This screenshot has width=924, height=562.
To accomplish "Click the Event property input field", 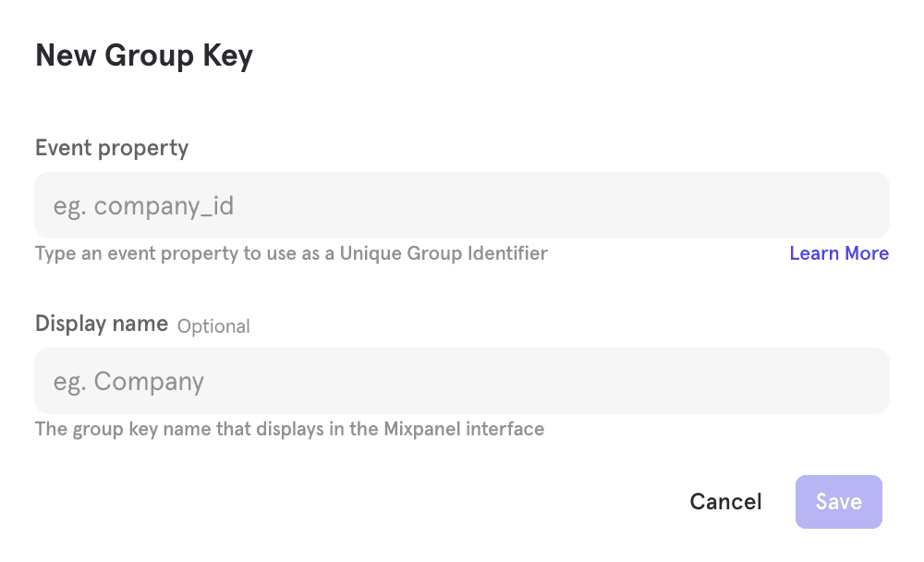I will [x=462, y=205].
